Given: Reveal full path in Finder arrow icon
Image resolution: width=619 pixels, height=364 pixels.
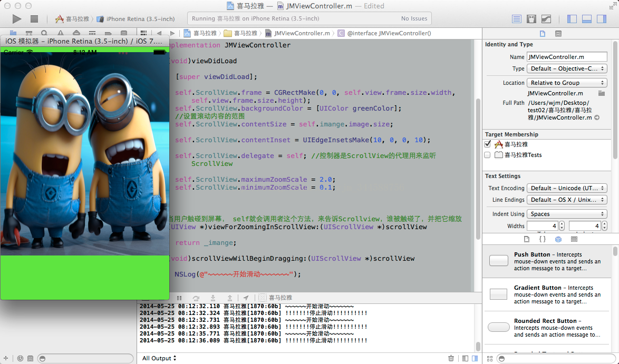Looking at the screenshot, I should coord(597,117).
